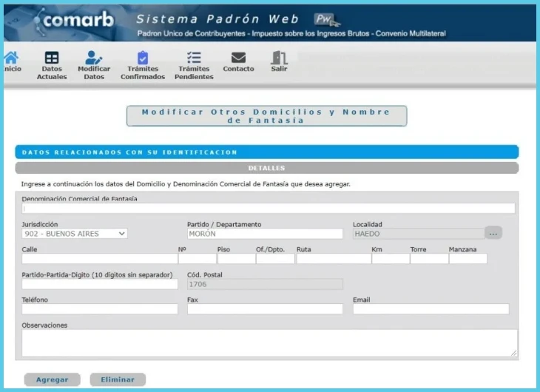Open Modificar Datos user-edit icon
540x392 pixels.
click(93, 58)
